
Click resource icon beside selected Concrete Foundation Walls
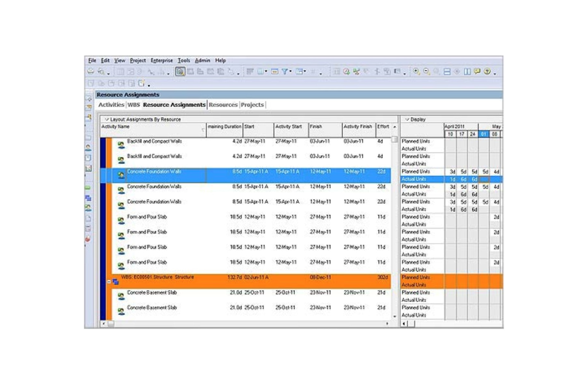121,175
